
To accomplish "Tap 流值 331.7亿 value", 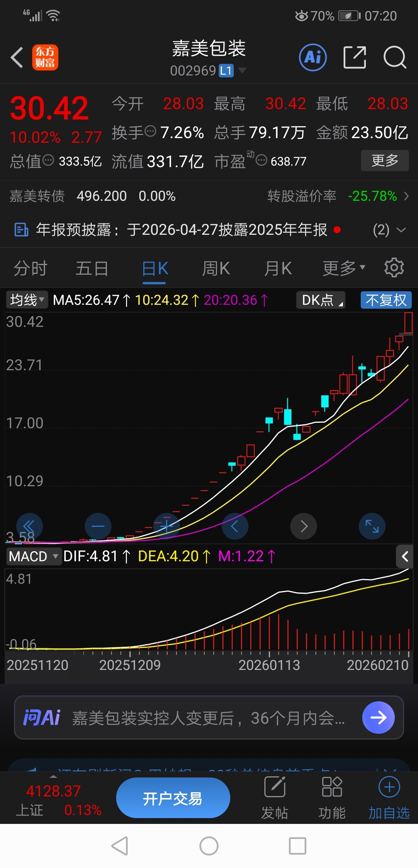I will (175, 161).
